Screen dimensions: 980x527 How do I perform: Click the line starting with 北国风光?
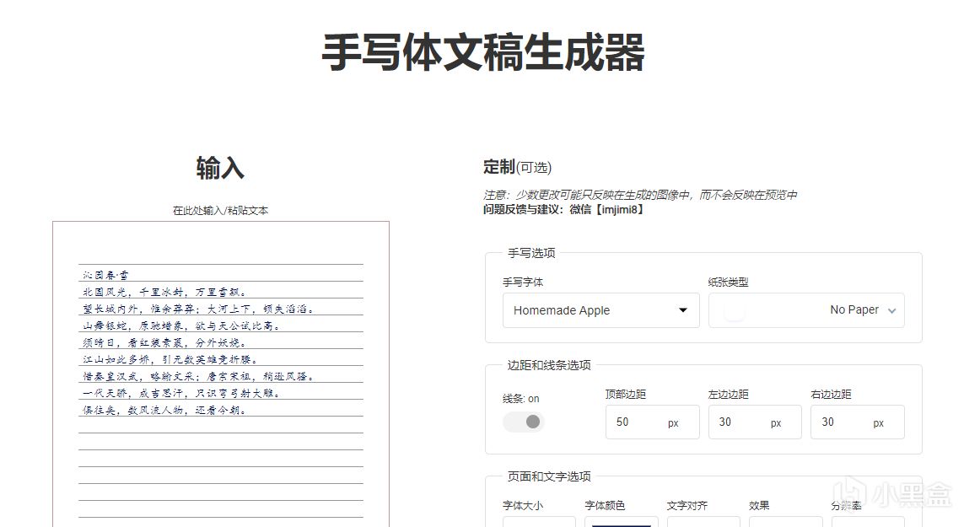[x=164, y=291]
